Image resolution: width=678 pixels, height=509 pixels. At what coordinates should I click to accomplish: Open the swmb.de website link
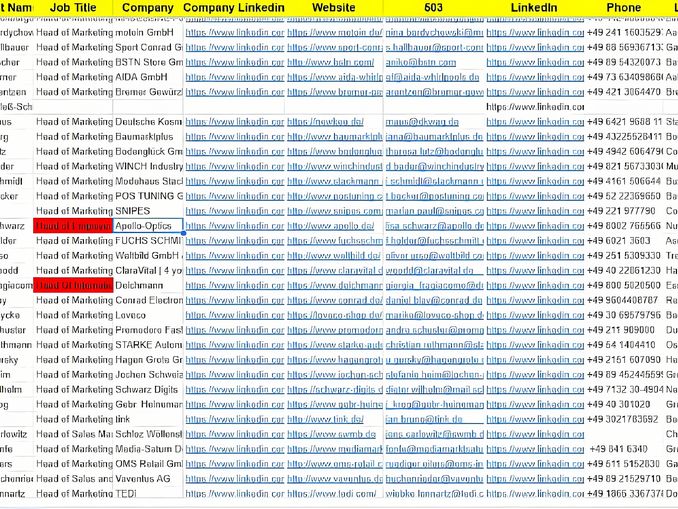(331, 434)
